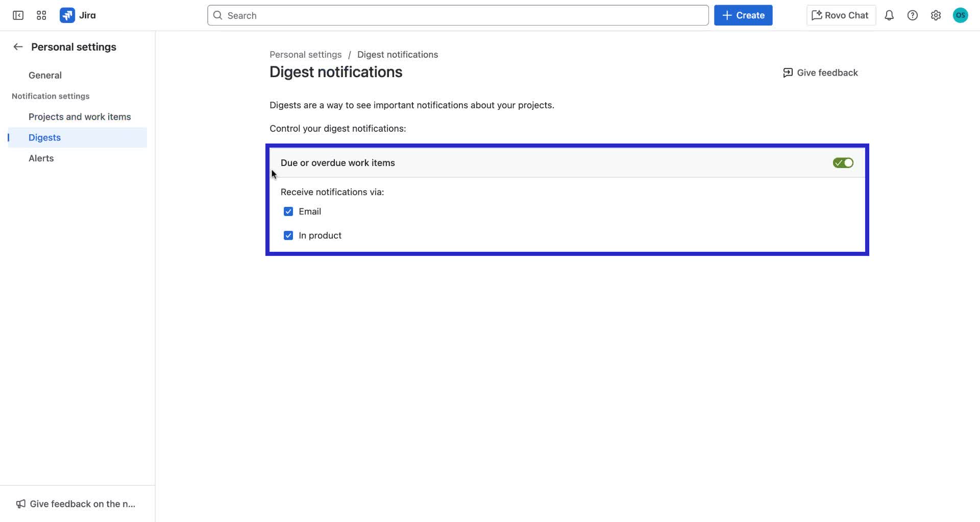Viewport: 980px width, 522px height.
Task: Open the Atlassian app switcher grid
Action: click(x=41, y=15)
